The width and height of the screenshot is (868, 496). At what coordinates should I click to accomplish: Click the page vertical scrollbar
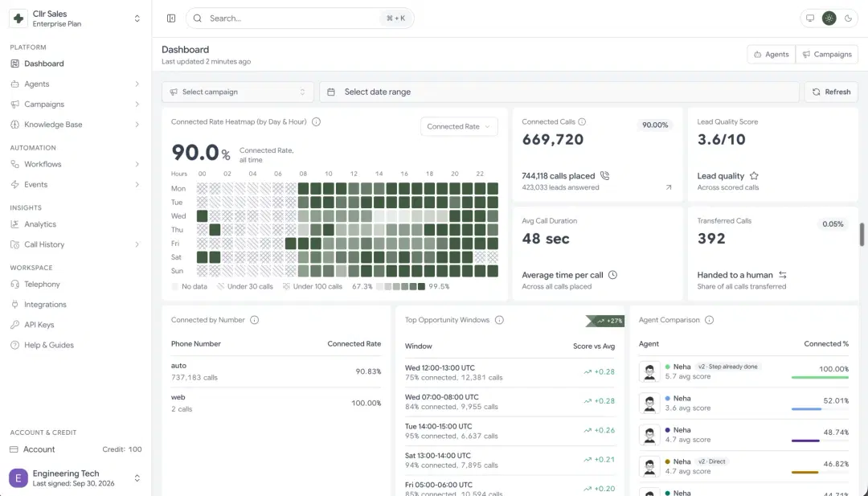(862, 235)
